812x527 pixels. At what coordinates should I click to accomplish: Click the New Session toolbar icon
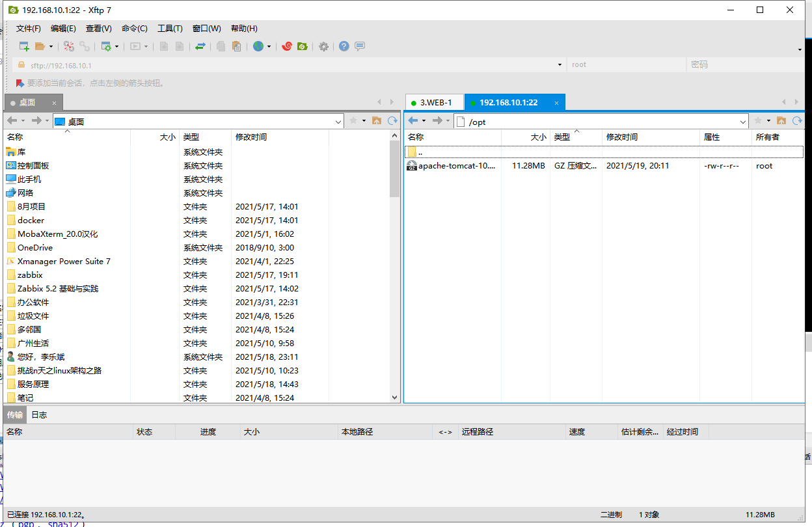pyautogui.click(x=24, y=46)
